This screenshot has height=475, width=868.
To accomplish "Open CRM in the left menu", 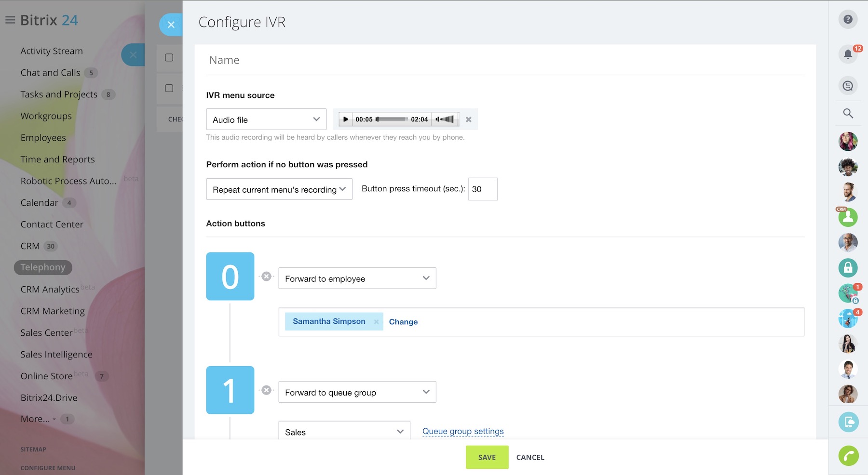I will click(x=30, y=246).
